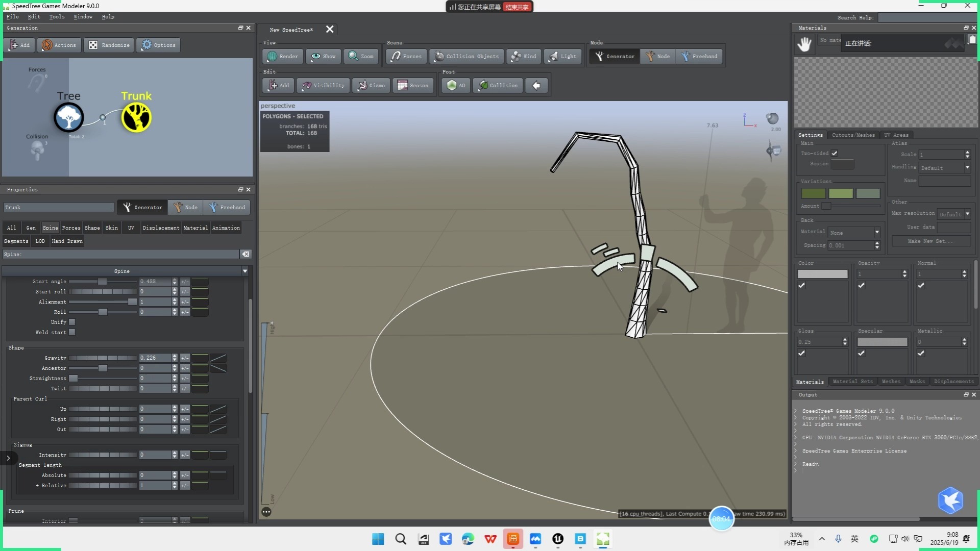Clear the Spine search filter

(x=246, y=254)
